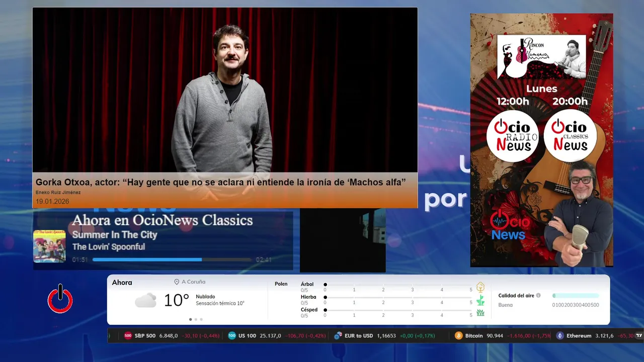This screenshot has height=362, width=644.
Task: Click the lawn (Césped) pollen icon
Action: point(480,313)
